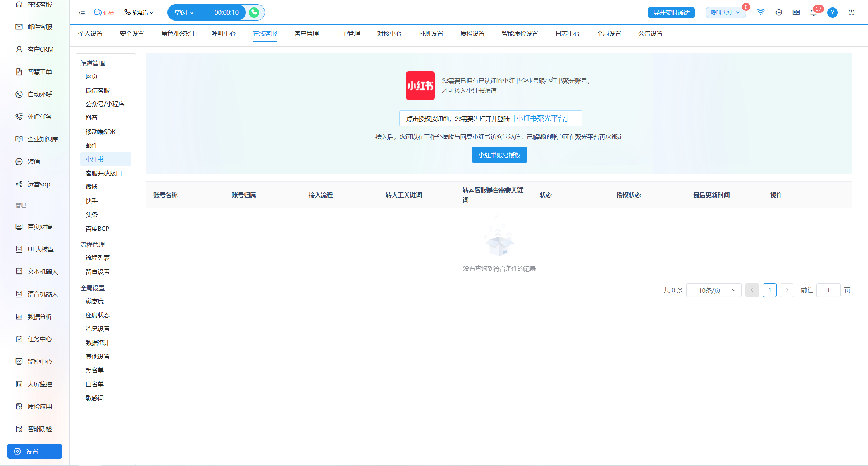This screenshot has height=466, width=868.
Task: Open the 企业知识库 book icon
Action: click(19, 139)
